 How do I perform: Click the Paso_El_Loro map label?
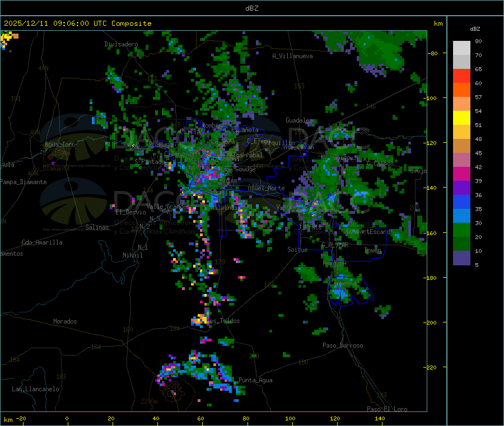(388, 409)
